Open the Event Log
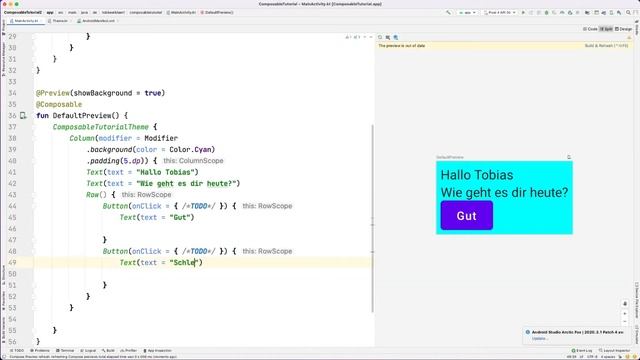640x360 pixels. click(582, 351)
